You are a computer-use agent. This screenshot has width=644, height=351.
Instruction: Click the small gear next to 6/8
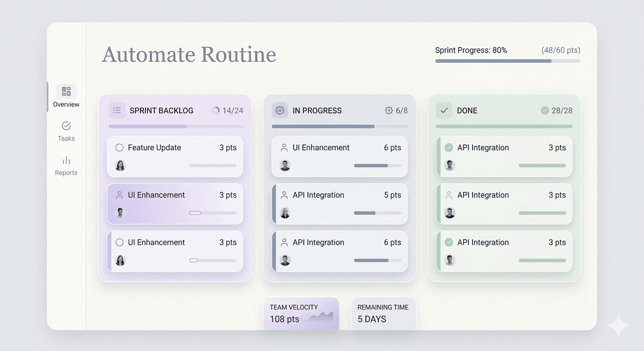coord(389,111)
